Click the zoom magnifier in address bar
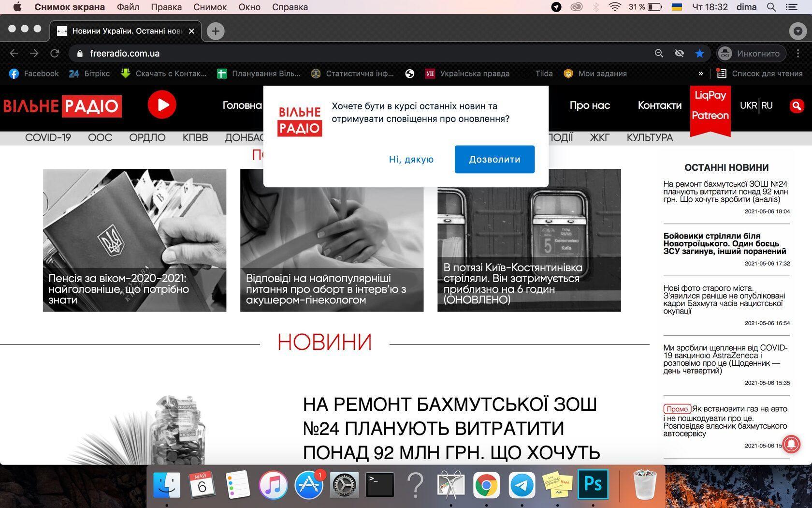The width and height of the screenshot is (812, 508). click(659, 53)
